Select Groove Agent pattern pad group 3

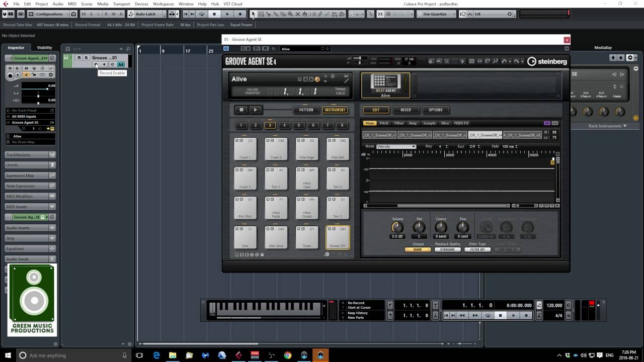tap(270, 125)
